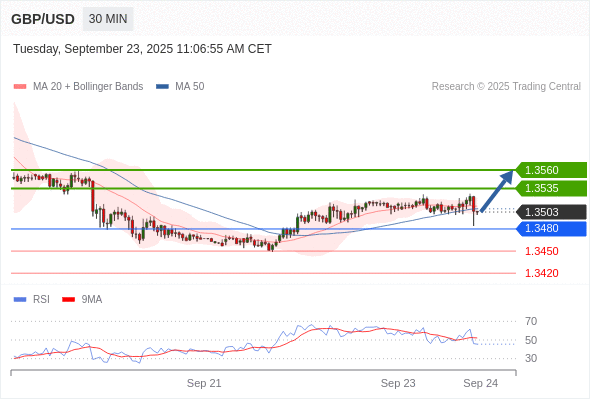Select the 1.3503 current price tag
The image size is (590, 400).
pyautogui.click(x=551, y=212)
